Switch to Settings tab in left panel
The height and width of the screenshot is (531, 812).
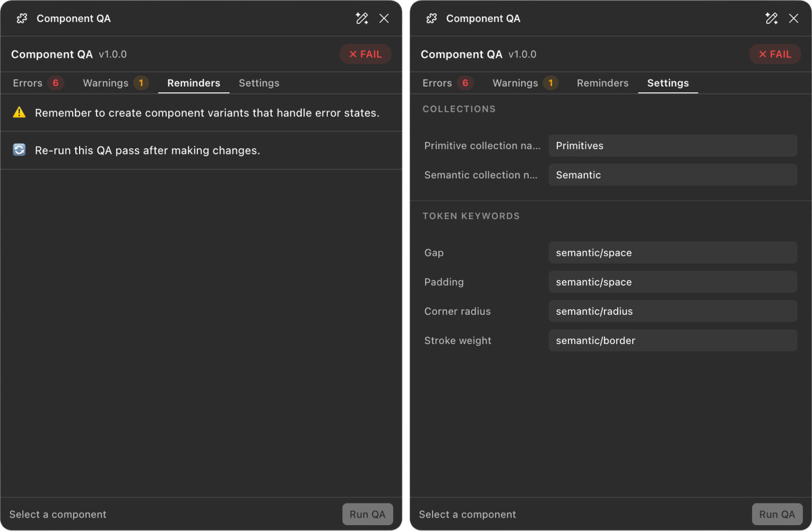259,83
